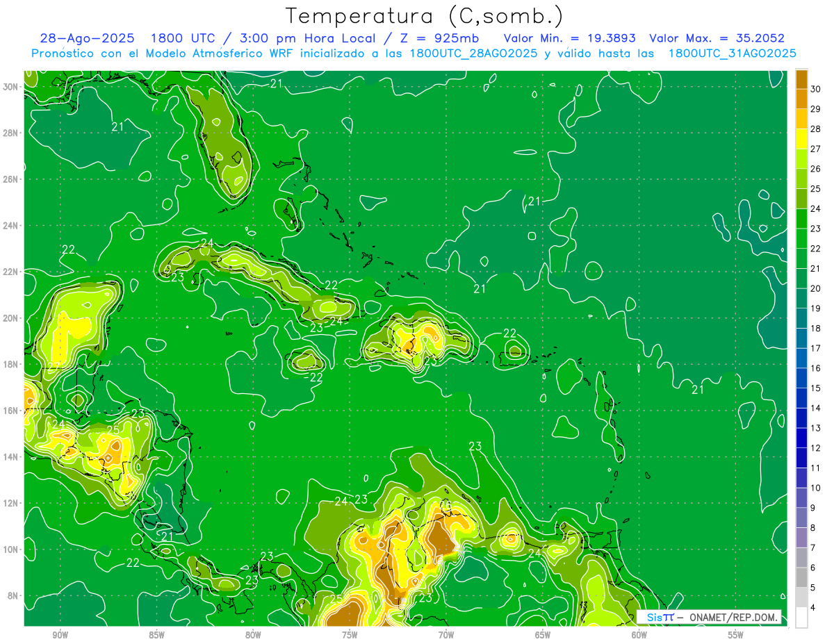Click the white legend swatch below 4
The height and width of the screenshot is (644, 834).
(x=801, y=618)
